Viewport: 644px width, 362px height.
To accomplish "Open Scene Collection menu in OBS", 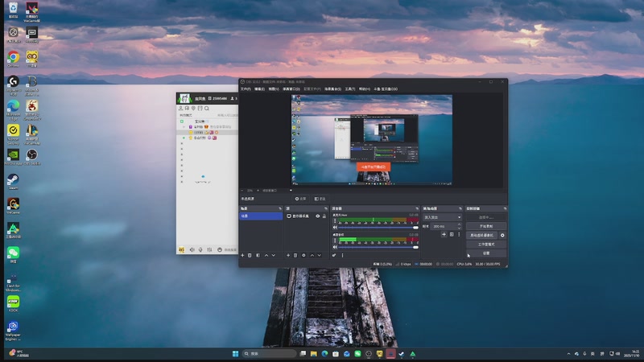I will click(x=332, y=89).
